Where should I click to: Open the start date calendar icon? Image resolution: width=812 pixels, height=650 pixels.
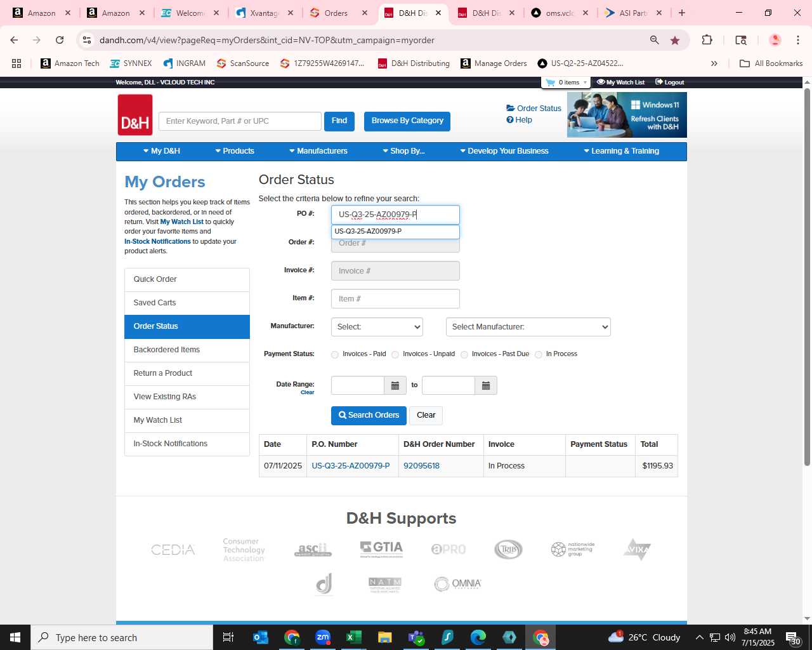point(395,385)
